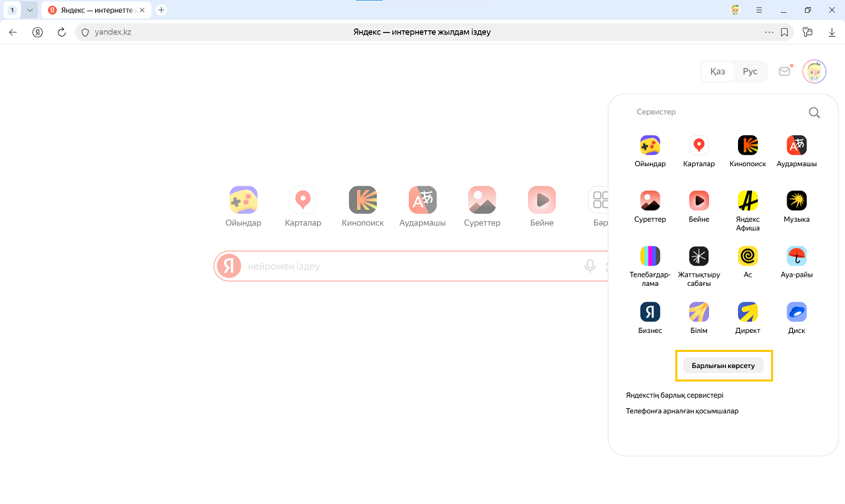Open Яндекстің барлық сервистері link
Image resolution: width=845 pixels, height=504 pixels.
(x=675, y=395)
